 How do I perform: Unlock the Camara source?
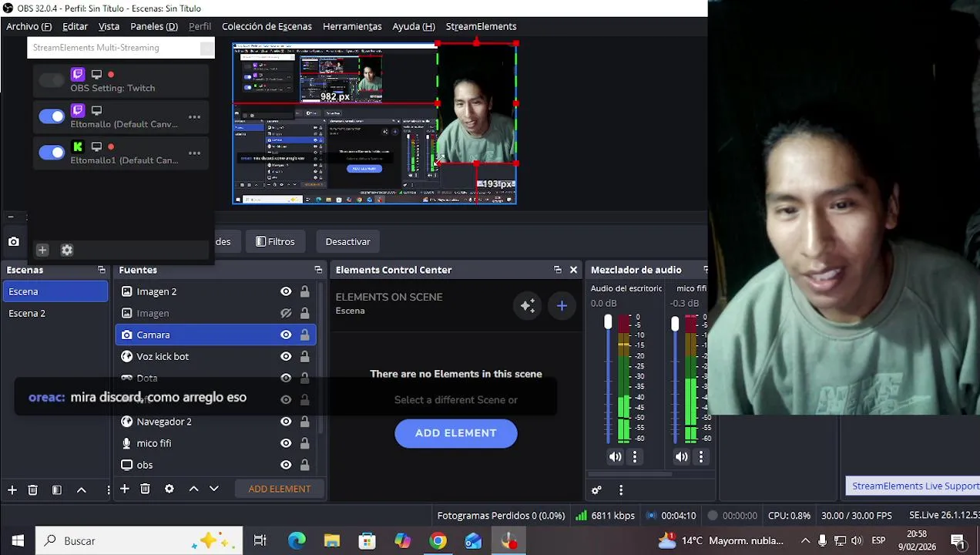tap(305, 335)
